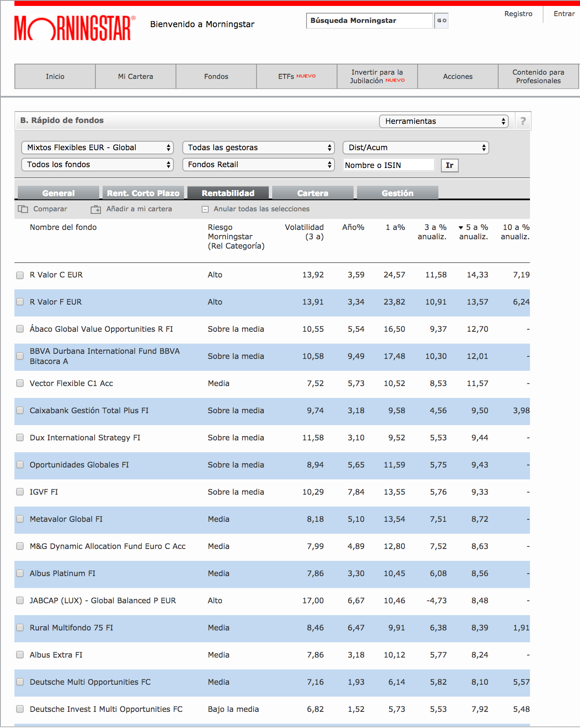Viewport: 580px width, 728px height.
Task: Sort by 10 a % anualiz. column
Action: pyautogui.click(x=515, y=232)
